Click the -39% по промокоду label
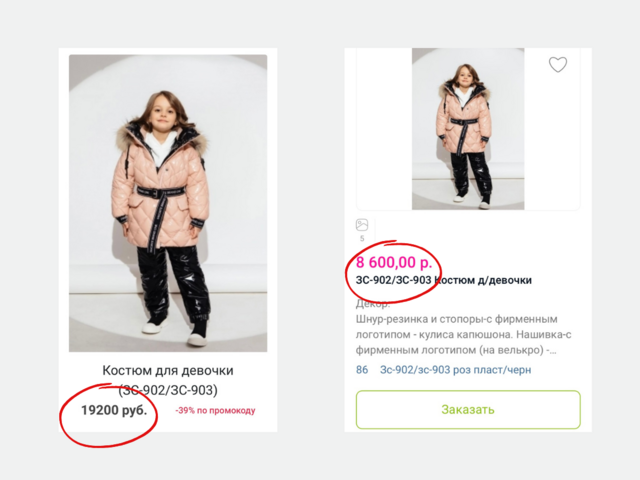 [215, 410]
